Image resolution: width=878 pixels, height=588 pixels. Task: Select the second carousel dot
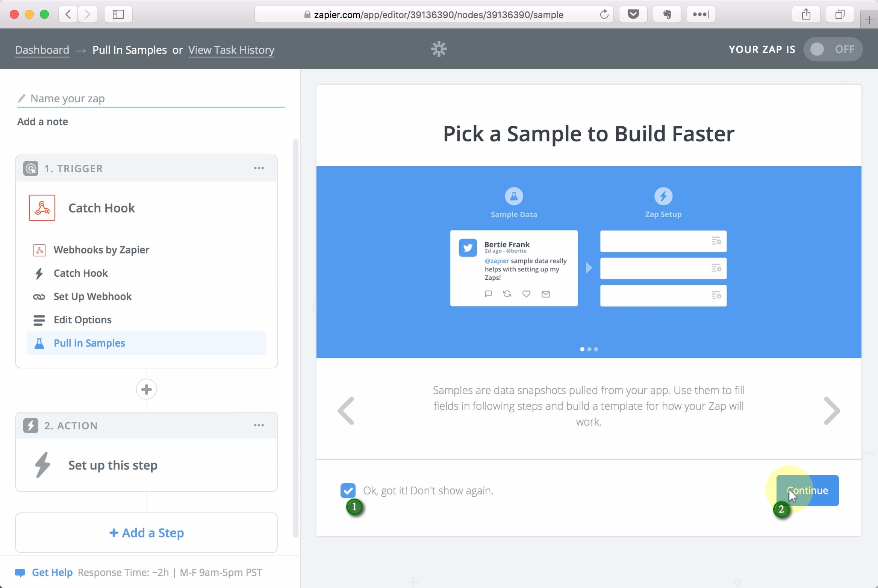click(x=589, y=349)
